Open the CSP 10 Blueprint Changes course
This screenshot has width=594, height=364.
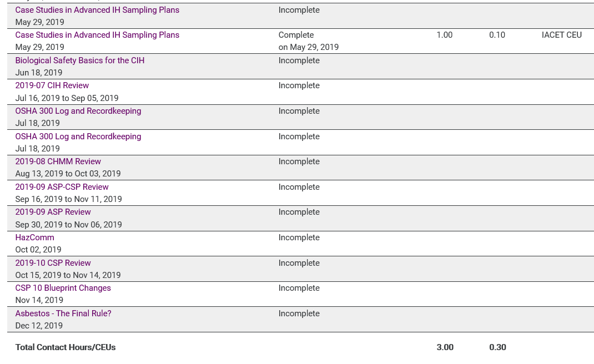pos(63,288)
